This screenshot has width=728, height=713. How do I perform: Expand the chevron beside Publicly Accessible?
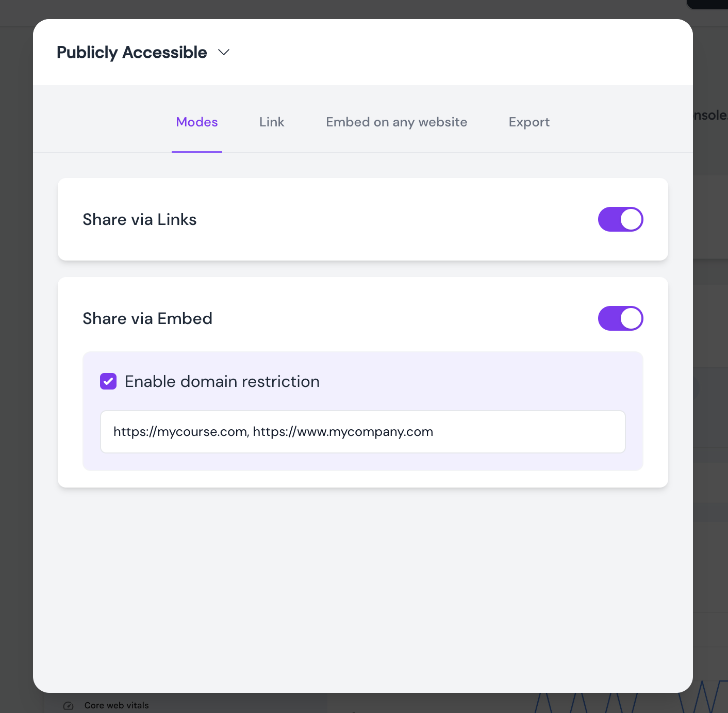pos(224,52)
